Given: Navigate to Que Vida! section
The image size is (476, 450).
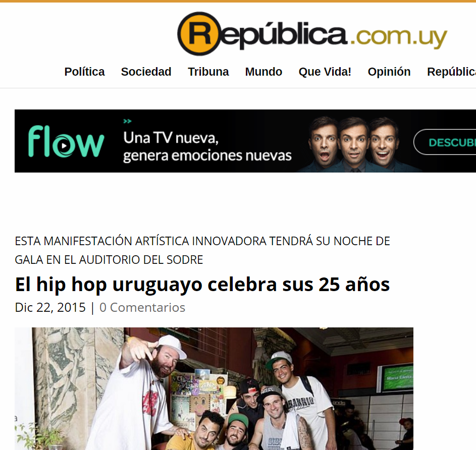Looking at the screenshot, I should pyautogui.click(x=325, y=72).
